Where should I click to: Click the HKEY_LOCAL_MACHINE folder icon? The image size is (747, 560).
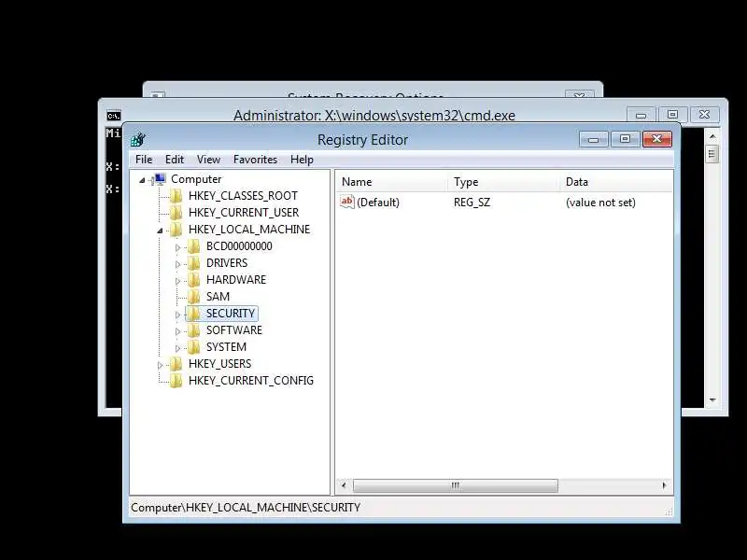[x=176, y=230]
